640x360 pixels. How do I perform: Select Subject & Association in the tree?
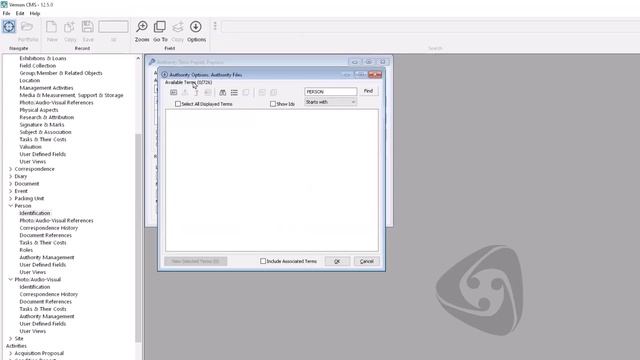click(45, 132)
